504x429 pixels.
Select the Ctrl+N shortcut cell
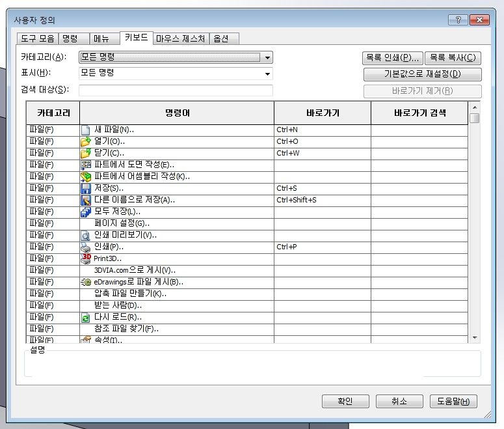click(x=323, y=130)
